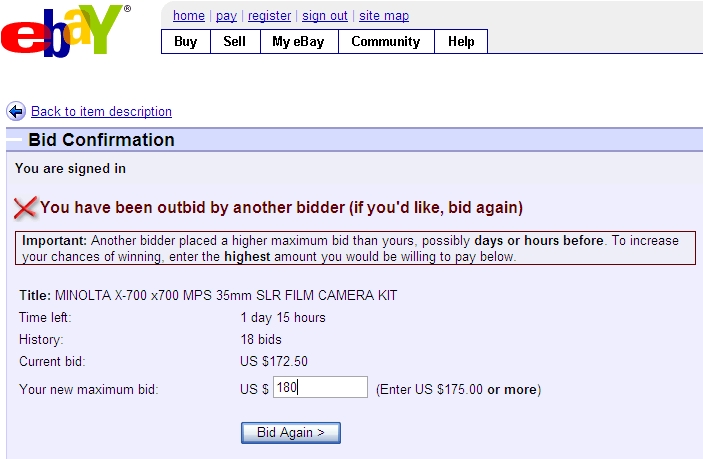Open the site map link
Screen dimensions: 703x459
384,16
